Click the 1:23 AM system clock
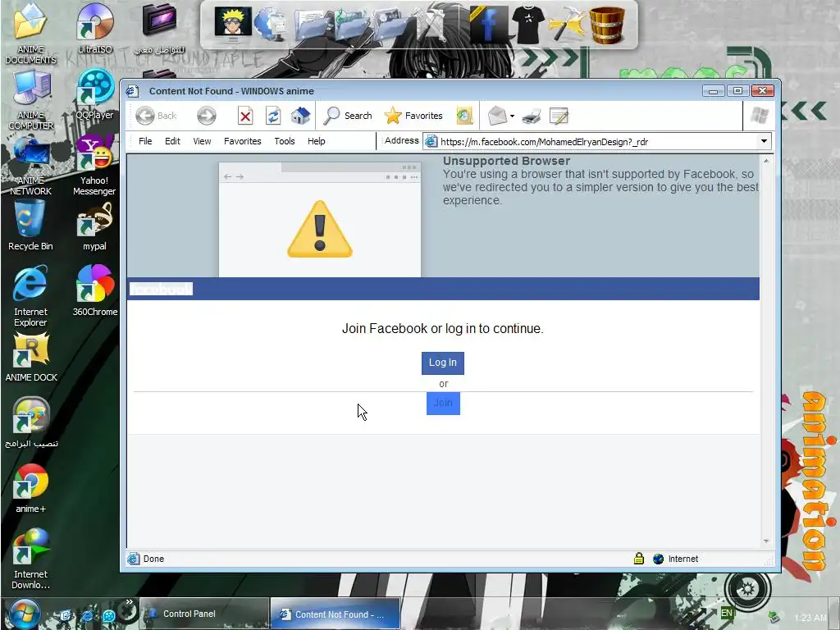The image size is (840, 630). click(x=810, y=618)
